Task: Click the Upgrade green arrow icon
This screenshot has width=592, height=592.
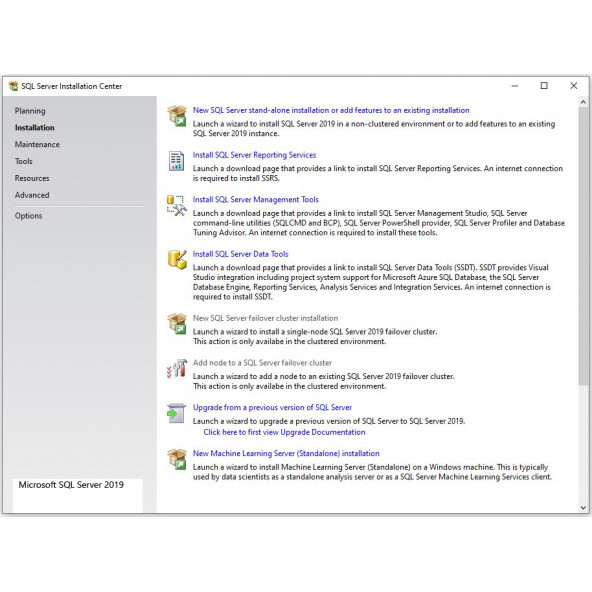Action: pyautogui.click(x=176, y=413)
